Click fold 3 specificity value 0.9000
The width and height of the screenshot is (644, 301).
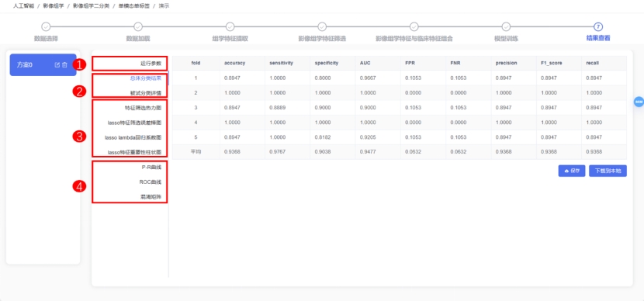click(323, 108)
